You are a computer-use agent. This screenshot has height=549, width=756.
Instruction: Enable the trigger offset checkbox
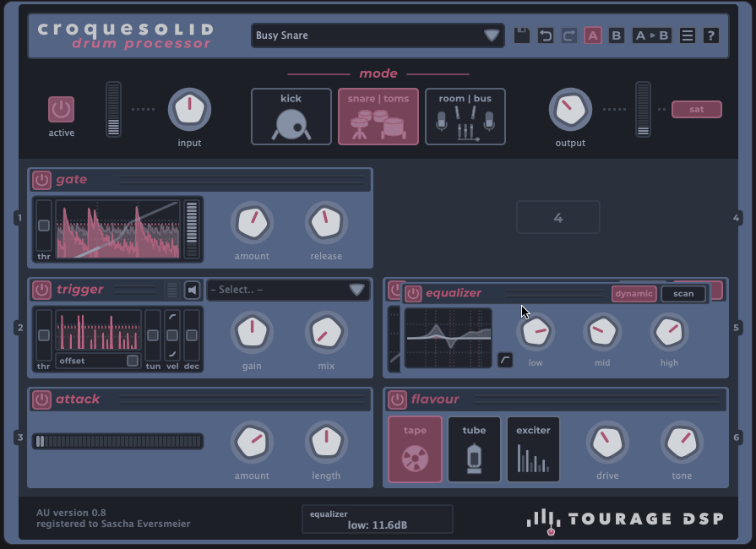pyautogui.click(x=132, y=361)
